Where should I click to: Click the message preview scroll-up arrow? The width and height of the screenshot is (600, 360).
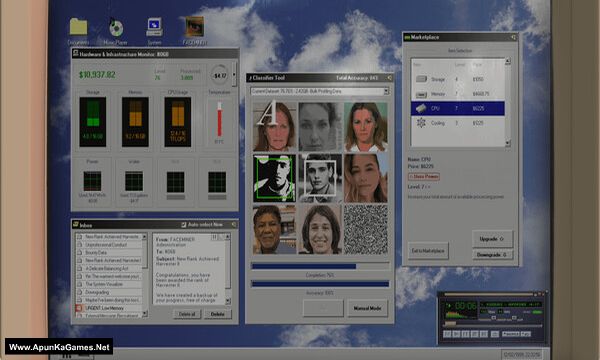228,237
